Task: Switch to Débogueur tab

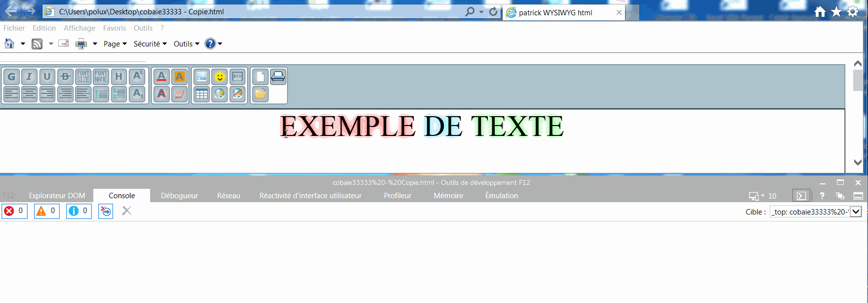Action: click(x=179, y=196)
